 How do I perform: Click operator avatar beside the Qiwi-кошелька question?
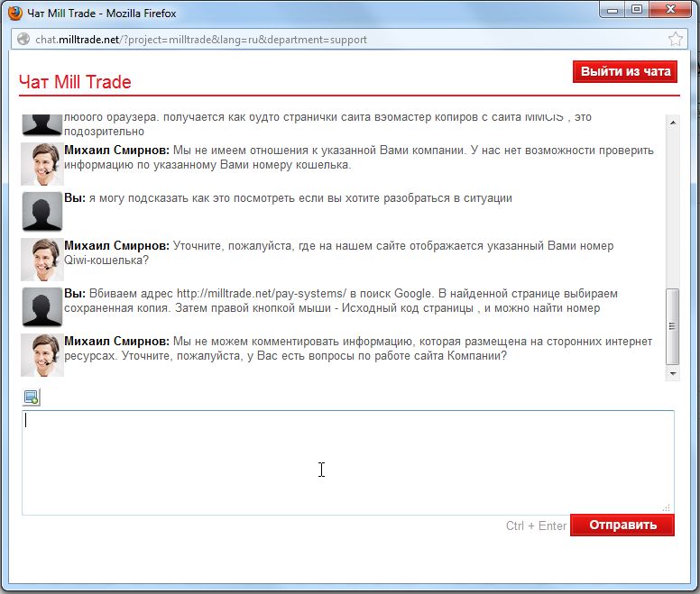(41, 260)
